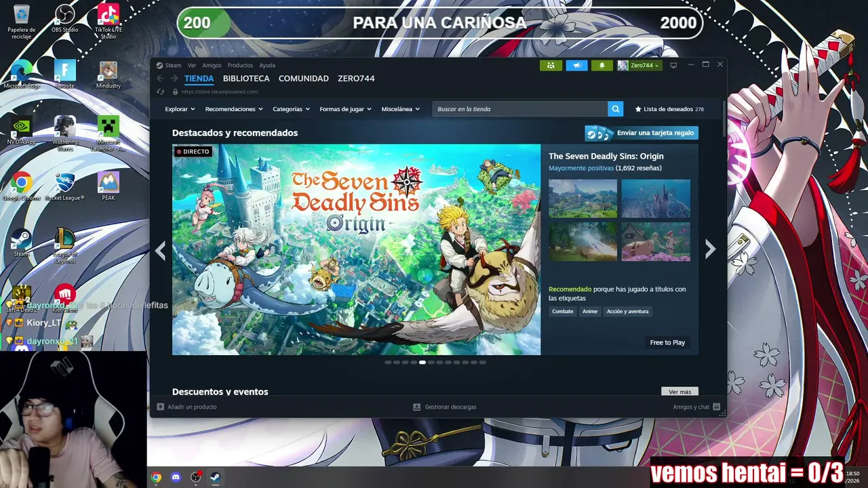Screen dimensions: 868x488
Task: Click Añadir un producto
Action: 186,407
